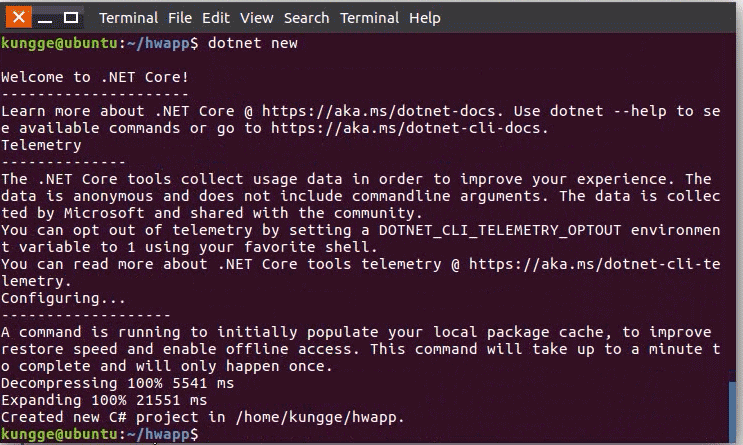Open the Help menu
This screenshot has width=743, height=445.
click(424, 18)
